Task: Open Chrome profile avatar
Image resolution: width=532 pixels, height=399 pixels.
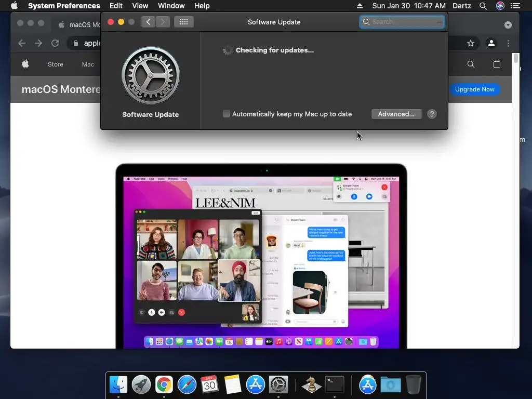Action: [x=491, y=43]
